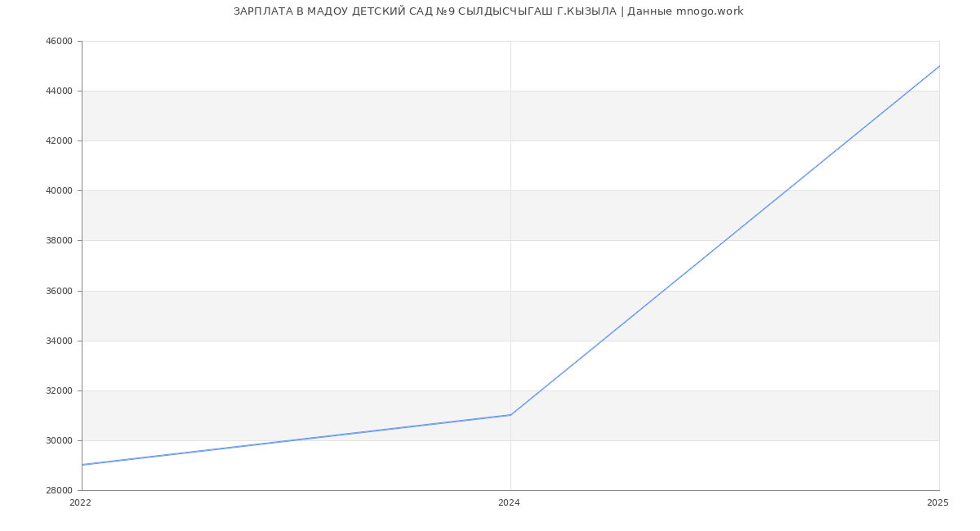Click the 32000 y-axis label
980x531 pixels.
click(x=60, y=391)
